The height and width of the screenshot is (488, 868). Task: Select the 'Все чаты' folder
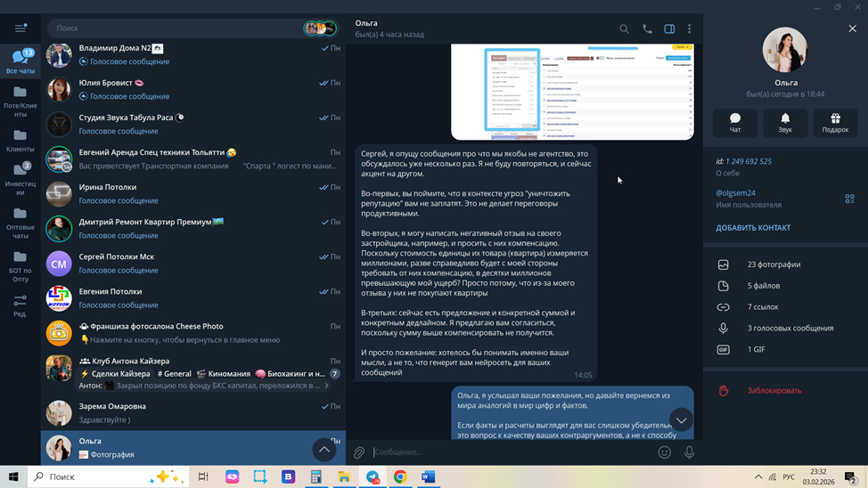(x=20, y=61)
